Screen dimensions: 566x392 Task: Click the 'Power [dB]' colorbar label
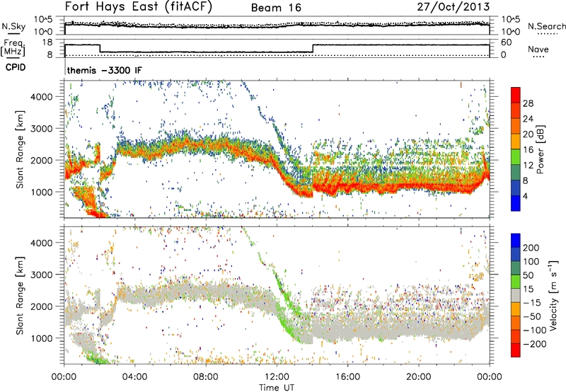pyautogui.click(x=541, y=149)
